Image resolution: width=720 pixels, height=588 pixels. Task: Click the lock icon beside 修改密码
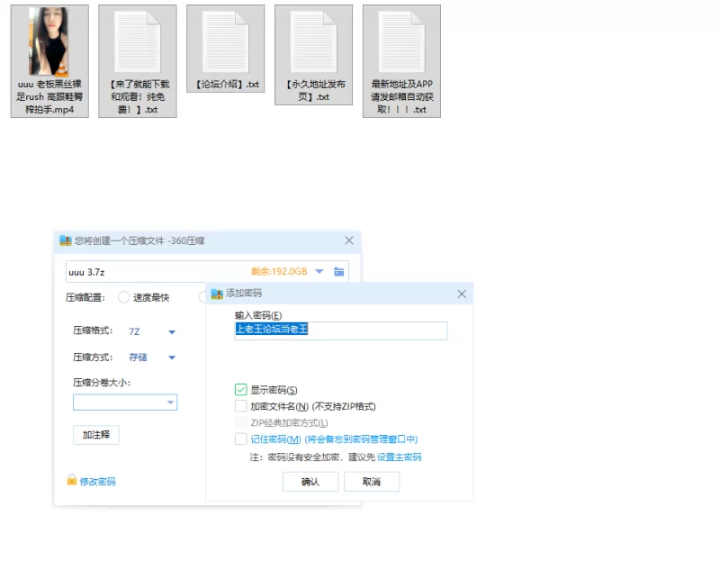coord(72,481)
